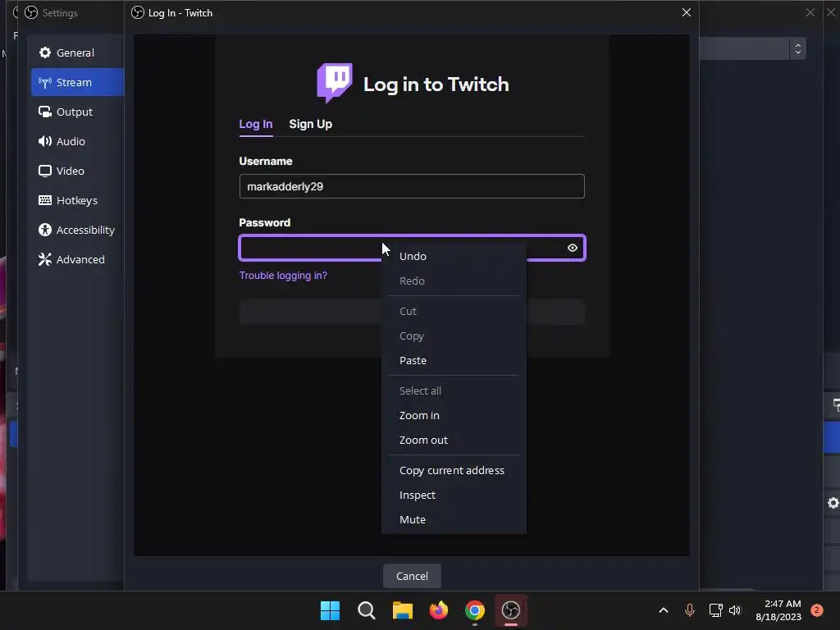Click the network tray icon
Viewport: 840px width, 630px height.
pos(715,610)
